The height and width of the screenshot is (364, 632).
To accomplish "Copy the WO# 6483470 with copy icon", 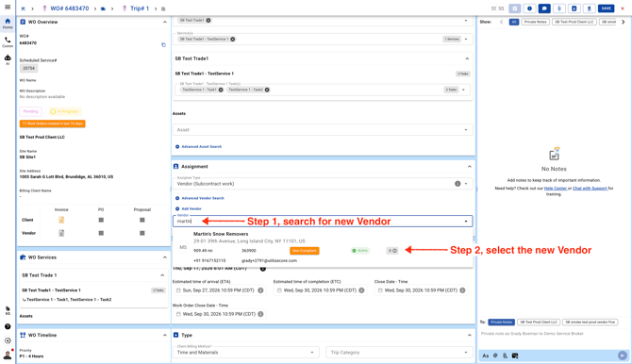I will coord(163,44).
